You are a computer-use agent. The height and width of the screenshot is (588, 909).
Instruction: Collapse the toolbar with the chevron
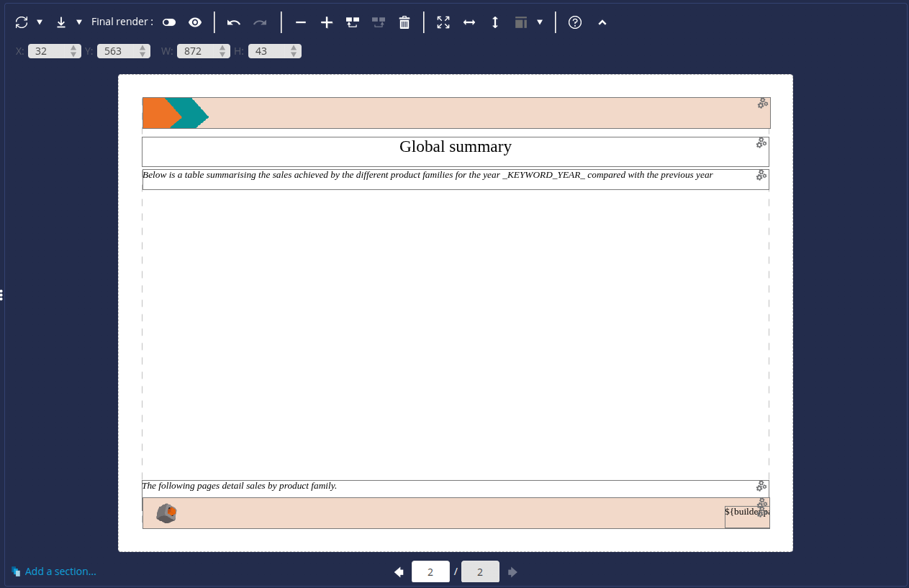coord(602,22)
